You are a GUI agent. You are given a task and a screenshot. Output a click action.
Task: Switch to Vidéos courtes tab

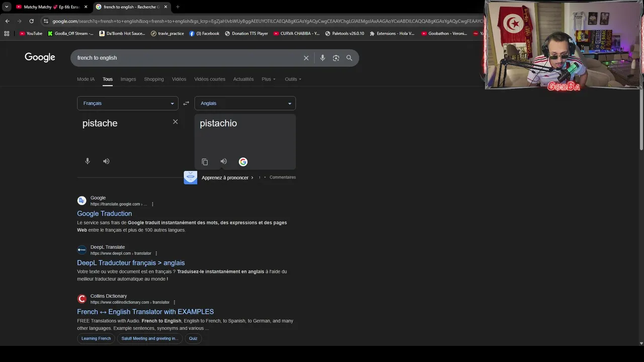[210, 79]
